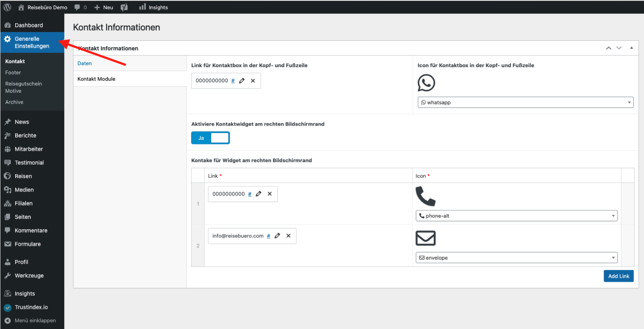The image size is (644, 329).
Task: Click the Reisen globe icon in sidebar
Action: tap(7, 176)
